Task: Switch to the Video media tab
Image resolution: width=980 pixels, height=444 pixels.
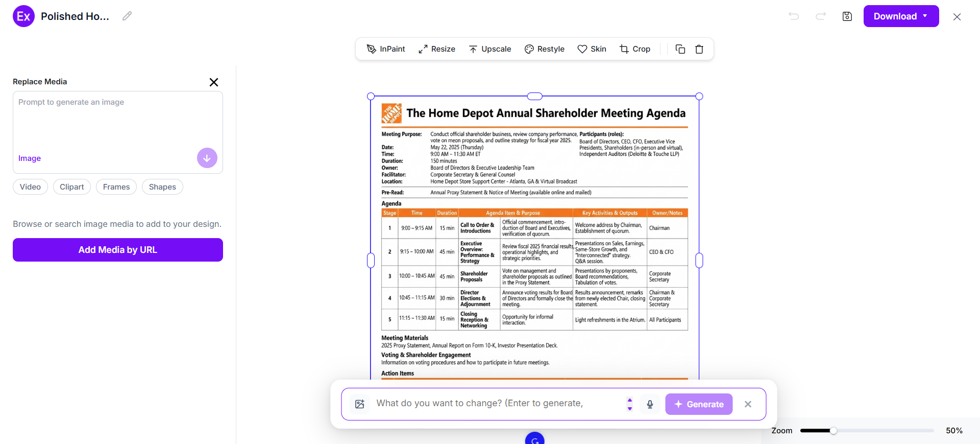Action: (30, 187)
